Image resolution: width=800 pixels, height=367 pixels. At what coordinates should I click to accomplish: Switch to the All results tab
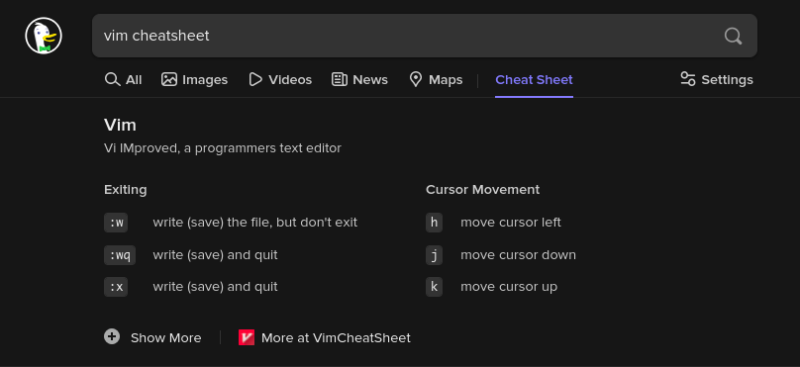point(123,80)
